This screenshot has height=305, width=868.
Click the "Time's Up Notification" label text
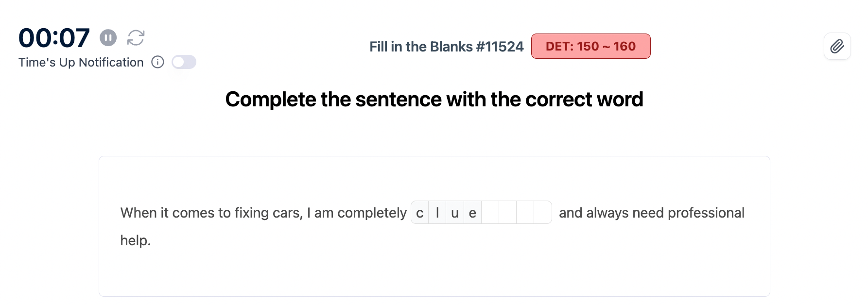(x=81, y=62)
